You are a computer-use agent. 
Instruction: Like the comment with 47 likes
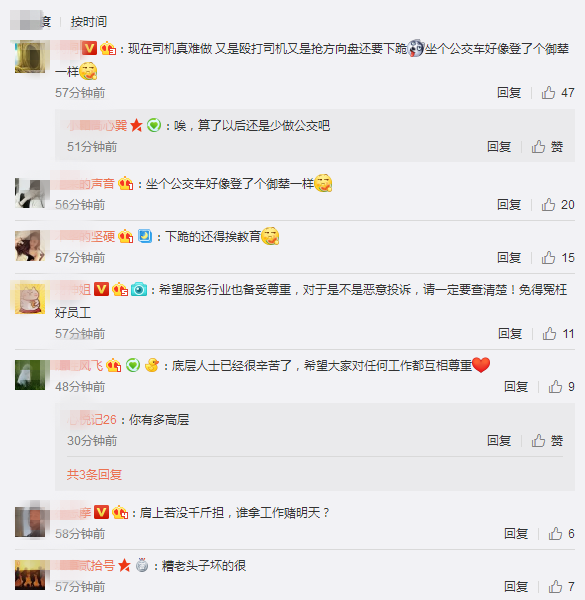[x=557, y=93]
